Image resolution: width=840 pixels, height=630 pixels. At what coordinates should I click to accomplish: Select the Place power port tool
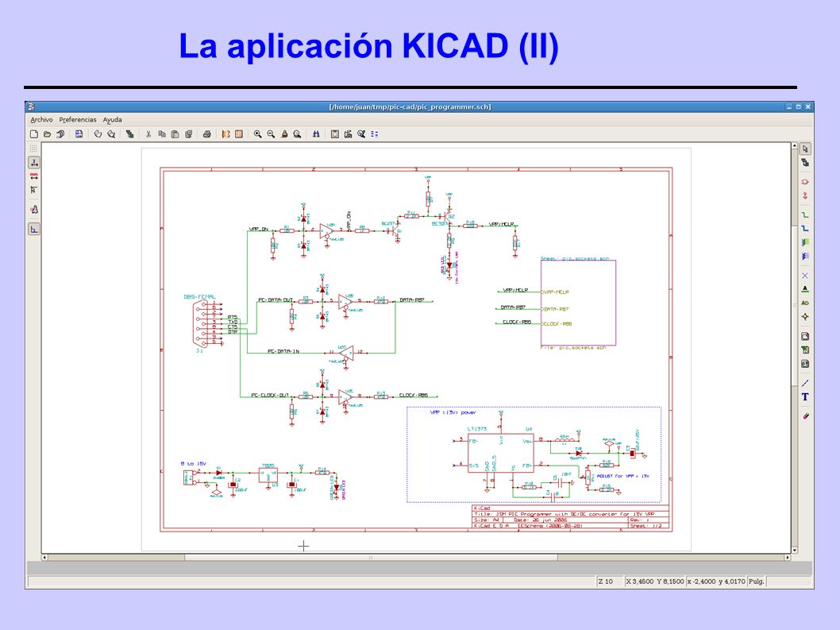[x=804, y=195]
